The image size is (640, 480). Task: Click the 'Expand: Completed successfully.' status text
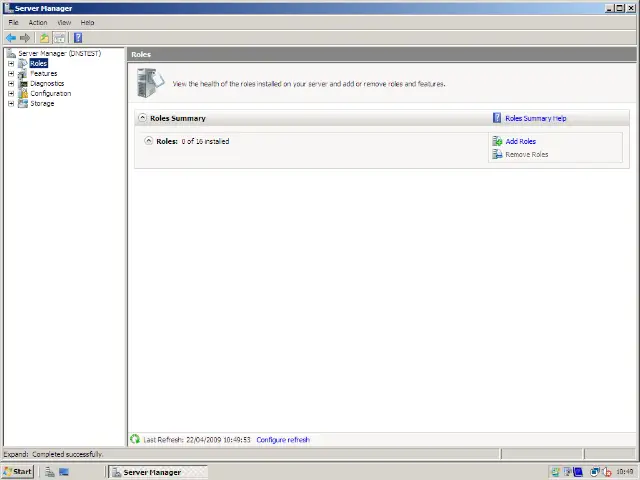53,454
